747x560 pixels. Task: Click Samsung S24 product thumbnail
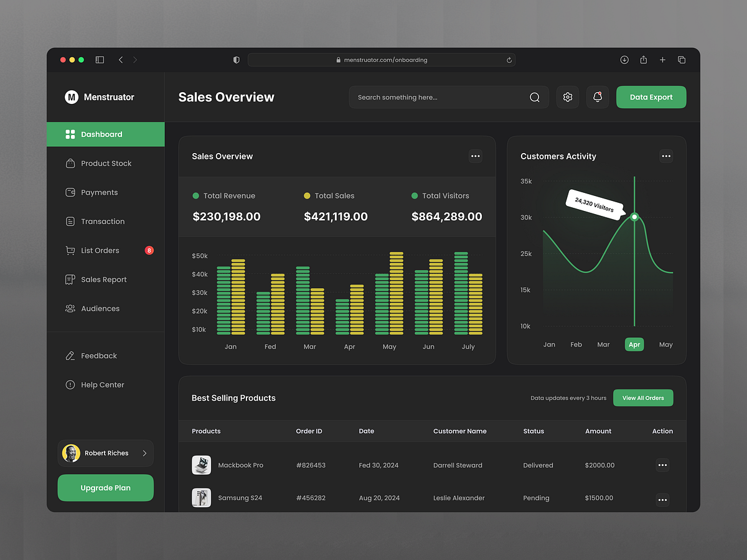coord(201,498)
